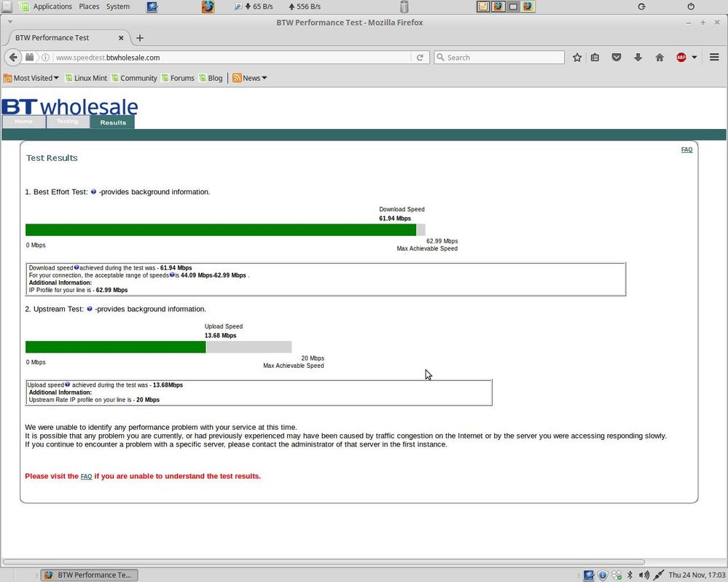Click the clock showing Thu 24 Nov, 17:03
This screenshot has height=582, width=728.
tap(697, 575)
